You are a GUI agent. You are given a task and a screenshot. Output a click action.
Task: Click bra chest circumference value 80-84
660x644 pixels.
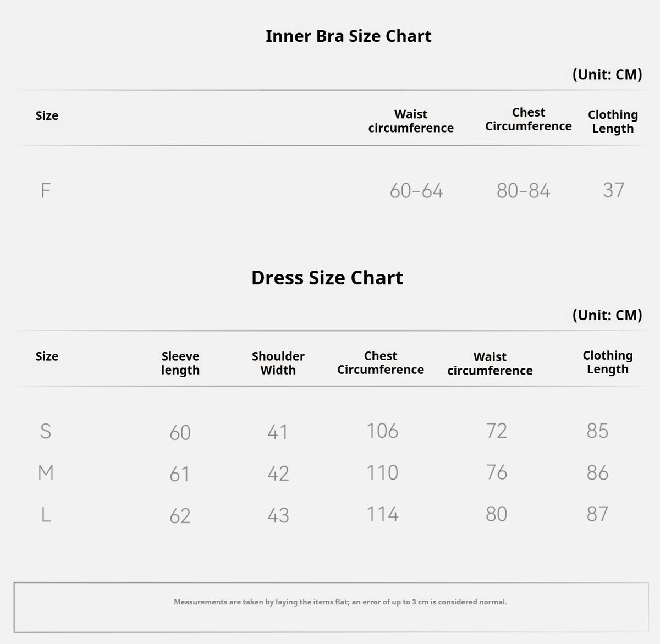(x=523, y=191)
